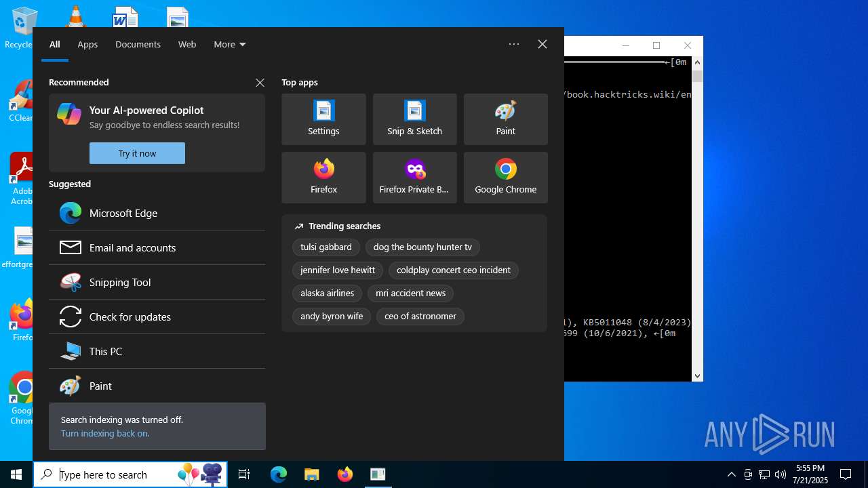This screenshot has height=488, width=868.
Task: Select Check for updates suggestion
Action: point(157,317)
